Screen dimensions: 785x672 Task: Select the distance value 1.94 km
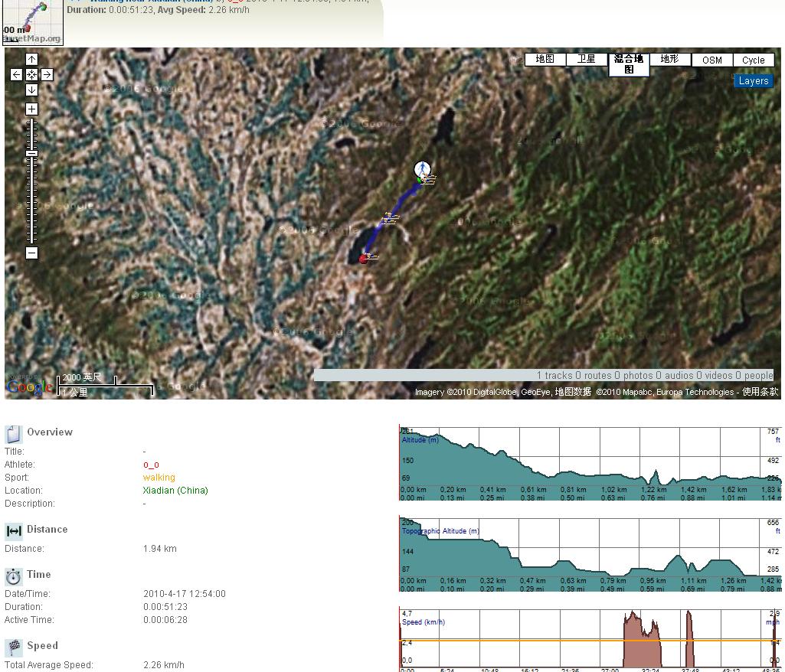click(160, 549)
